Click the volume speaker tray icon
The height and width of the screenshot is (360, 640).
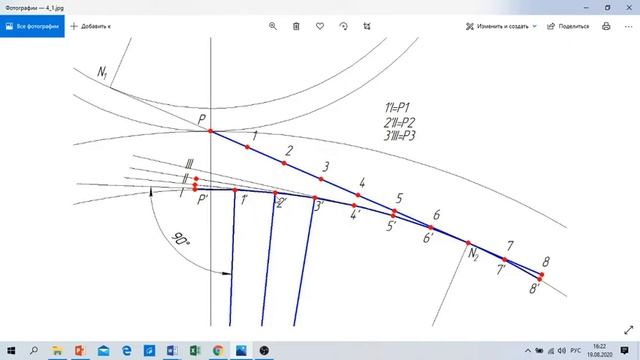(562, 351)
